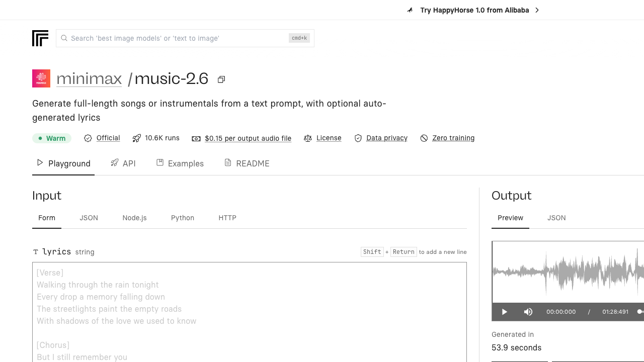The image size is (644, 362).
Task: Select the Form input tab
Action: [47, 218]
